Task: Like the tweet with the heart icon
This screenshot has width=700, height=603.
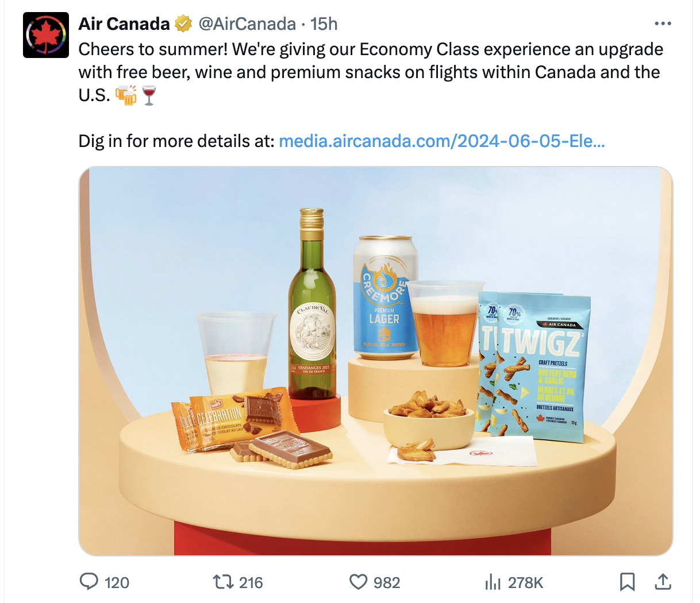Action: [358, 582]
